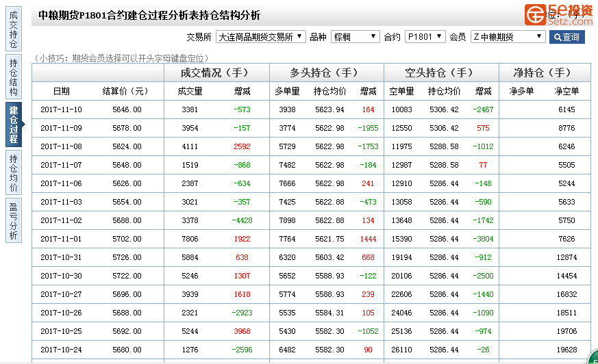Viewport: 598px width, 364px height.
Task: Switch to the 持仓结构 side tab
Action: (13, 77)
